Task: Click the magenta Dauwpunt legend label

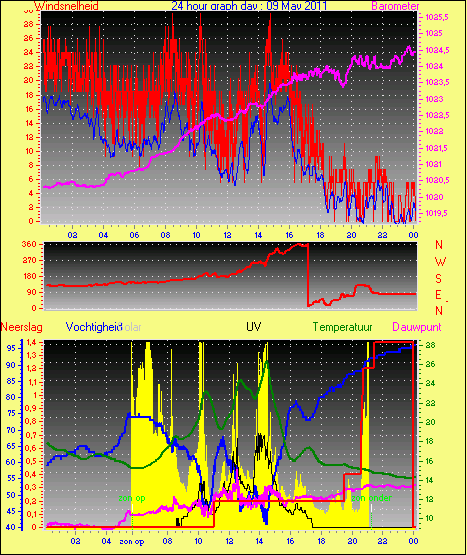Action: (417, 327)
